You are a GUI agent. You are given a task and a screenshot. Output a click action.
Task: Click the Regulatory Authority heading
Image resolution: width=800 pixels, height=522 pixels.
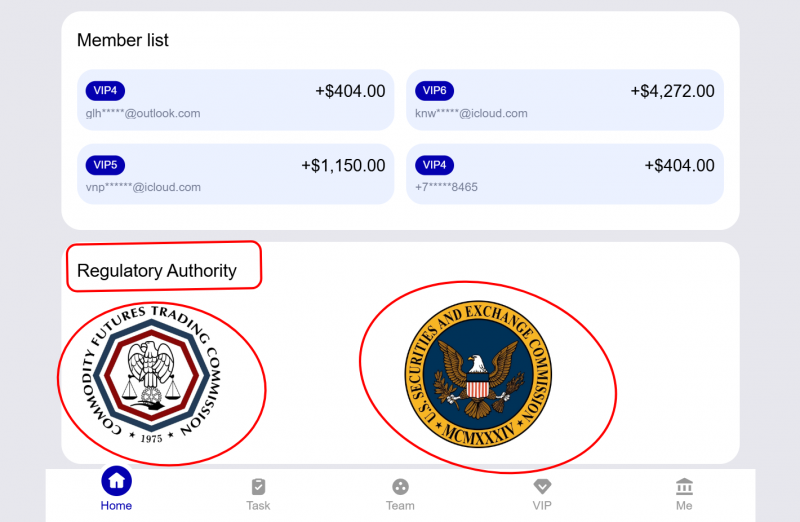coord(157,271)
